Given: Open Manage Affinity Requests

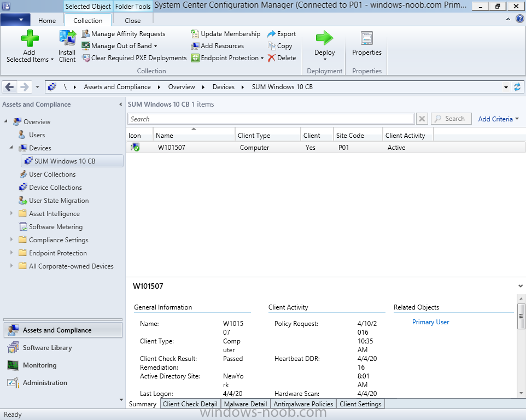Looking at the screenshot, I should pyautogui.click(x=124, y=34).
